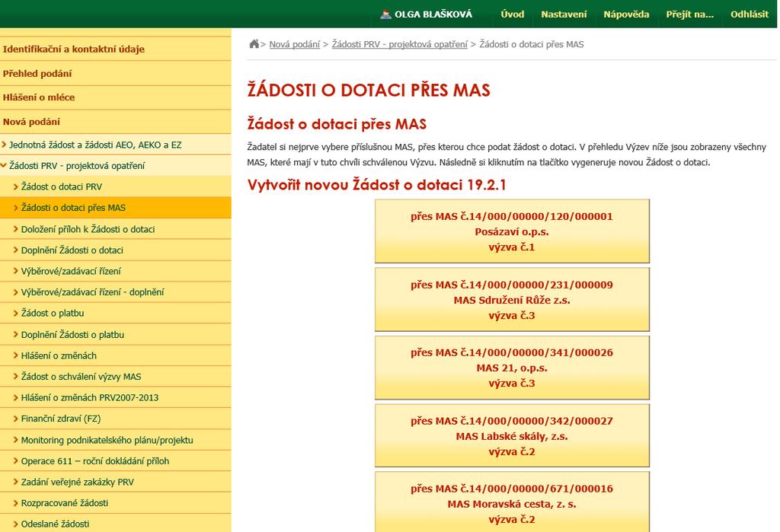Create application via Posázaví o.p.s. button

[512, 231]
